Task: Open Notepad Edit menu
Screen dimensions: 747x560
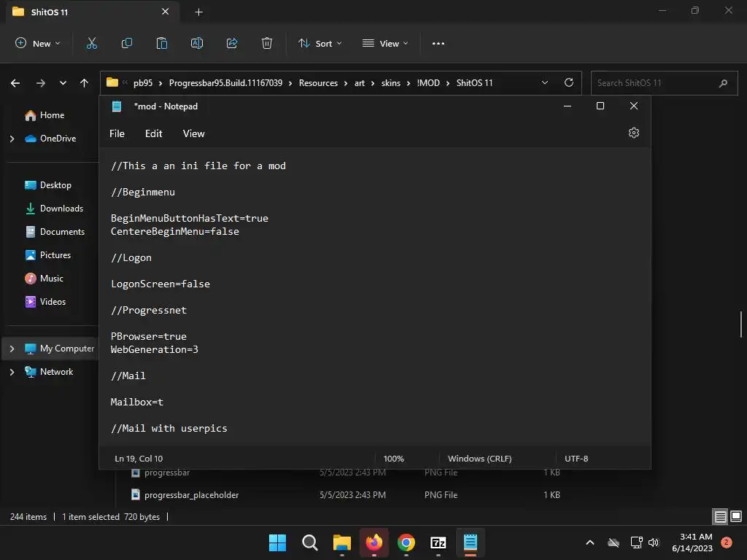Action: pos(153,134)
